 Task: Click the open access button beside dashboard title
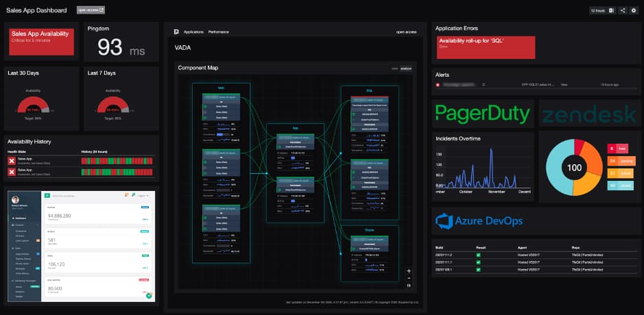pyautogui.click(x=91, y=10)
